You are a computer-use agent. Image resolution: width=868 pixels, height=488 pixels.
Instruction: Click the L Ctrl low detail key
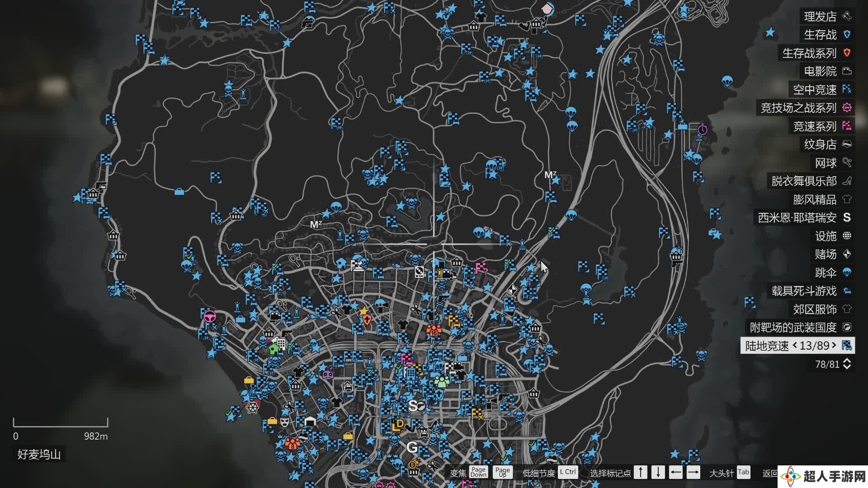point(568,472)
